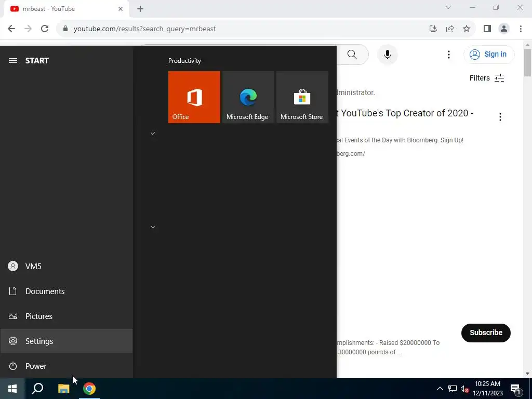
Task: Toggle Chrome side panel
Action: click(x=487, y=29)
